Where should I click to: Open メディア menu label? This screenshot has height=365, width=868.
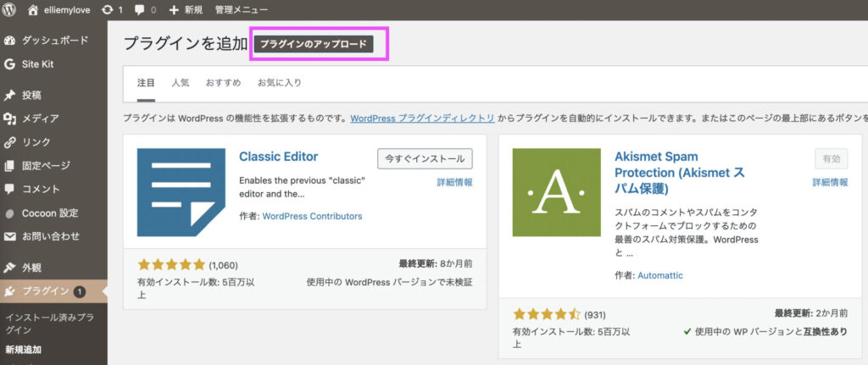(x=41, y=119)
